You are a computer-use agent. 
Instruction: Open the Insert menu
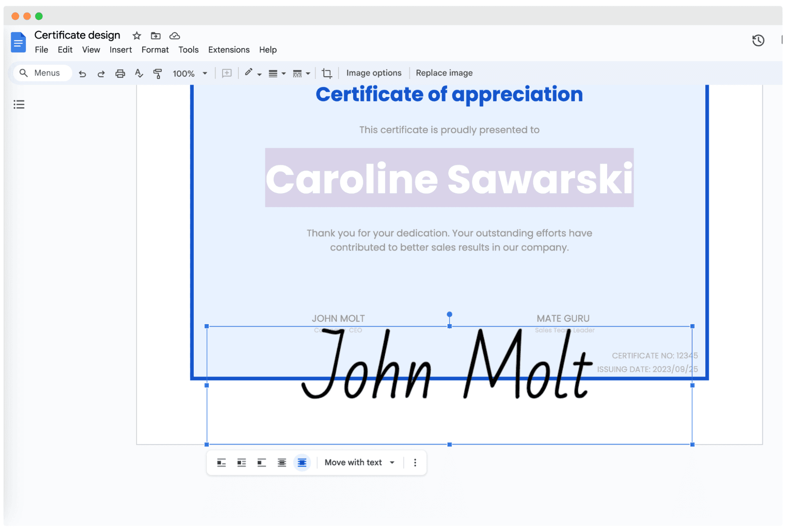pyautogui.click(x=120, y=50)
